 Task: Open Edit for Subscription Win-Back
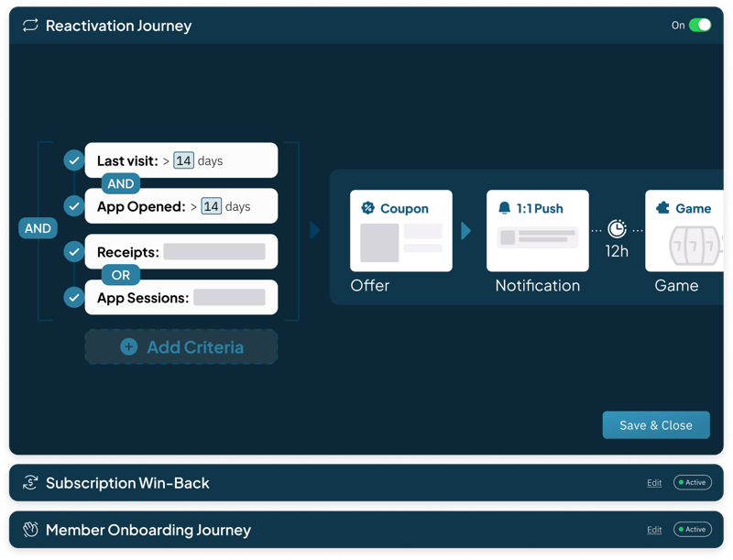click(654, 483)
